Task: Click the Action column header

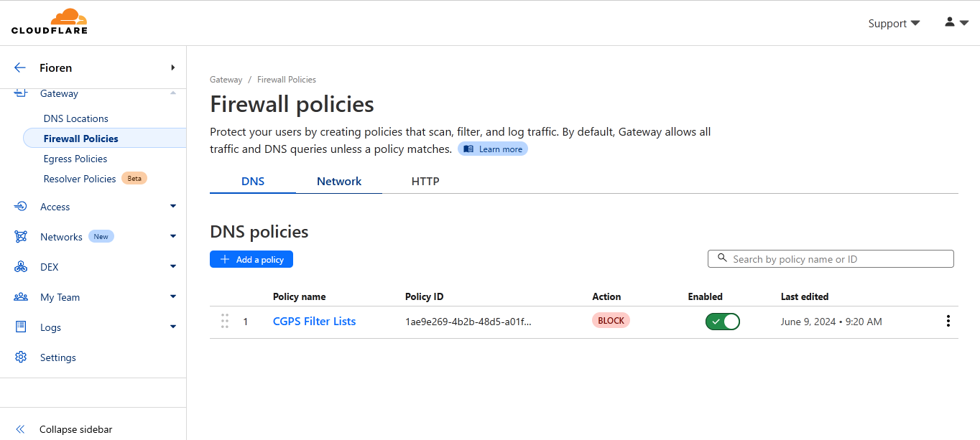Action: (606, 296)
